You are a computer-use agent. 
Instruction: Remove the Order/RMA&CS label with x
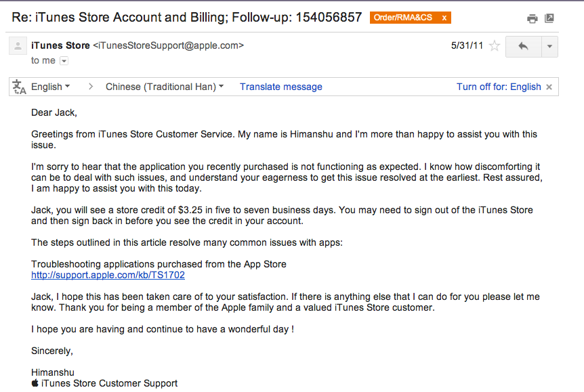[444, 18]
